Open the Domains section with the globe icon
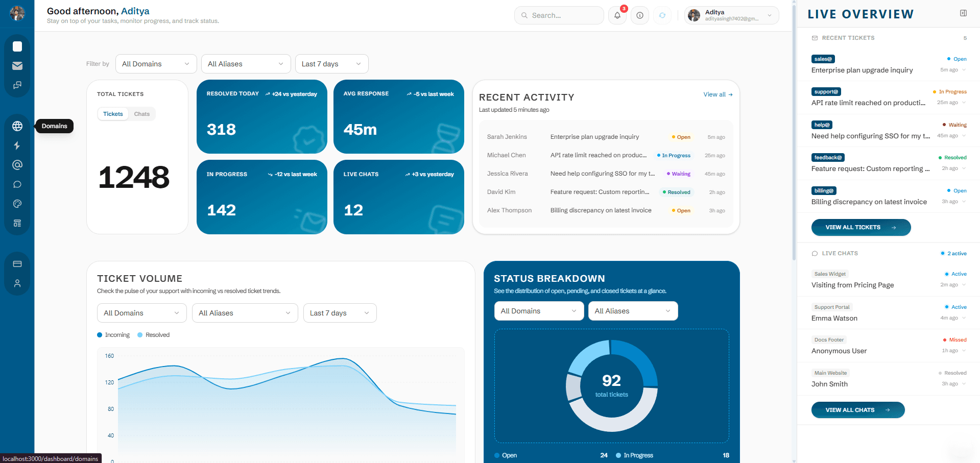The width and height of the screenshot is (980, 463). tap(17, 126)
